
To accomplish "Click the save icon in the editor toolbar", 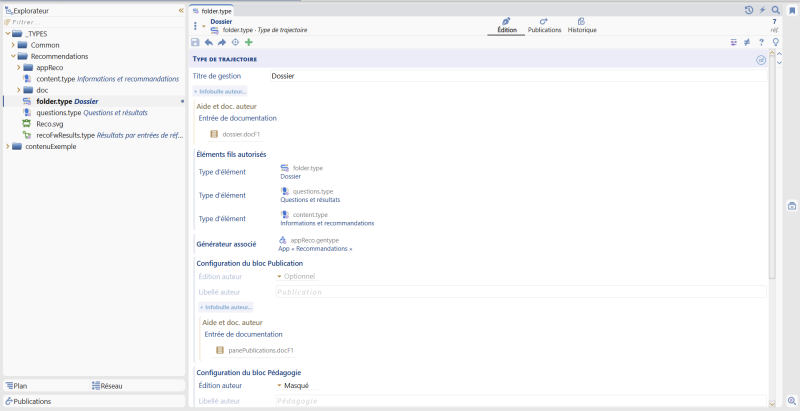I will (x=195, y=42).
